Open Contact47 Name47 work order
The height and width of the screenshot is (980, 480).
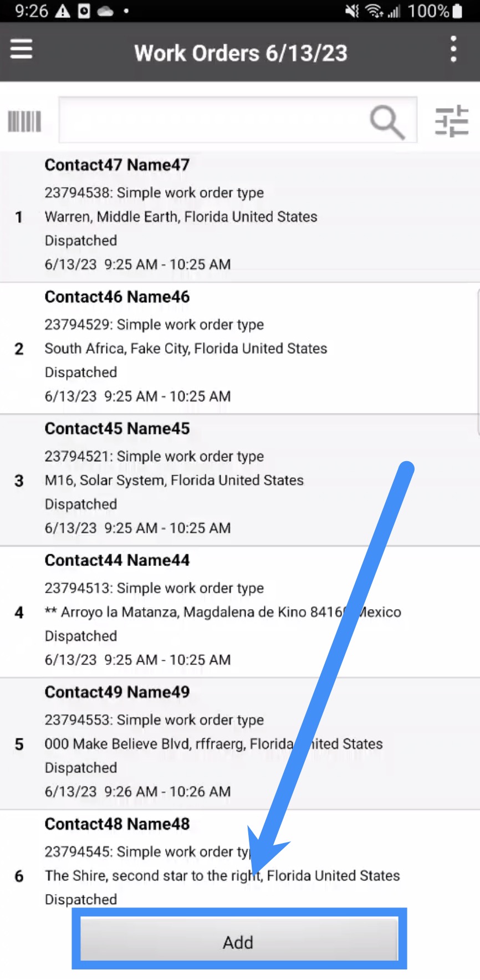coord(222,216)
